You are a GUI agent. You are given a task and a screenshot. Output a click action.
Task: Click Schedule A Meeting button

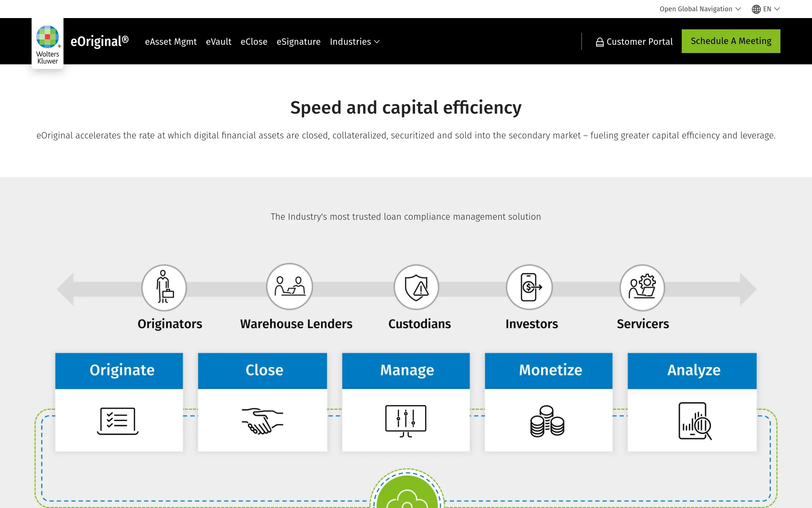pos(731,41)
